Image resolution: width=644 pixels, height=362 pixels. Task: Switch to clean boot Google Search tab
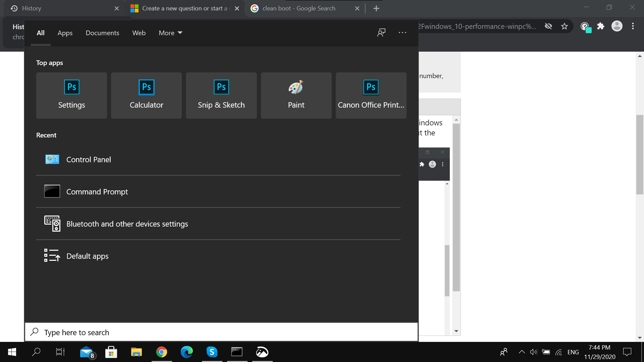coord(305,8)
